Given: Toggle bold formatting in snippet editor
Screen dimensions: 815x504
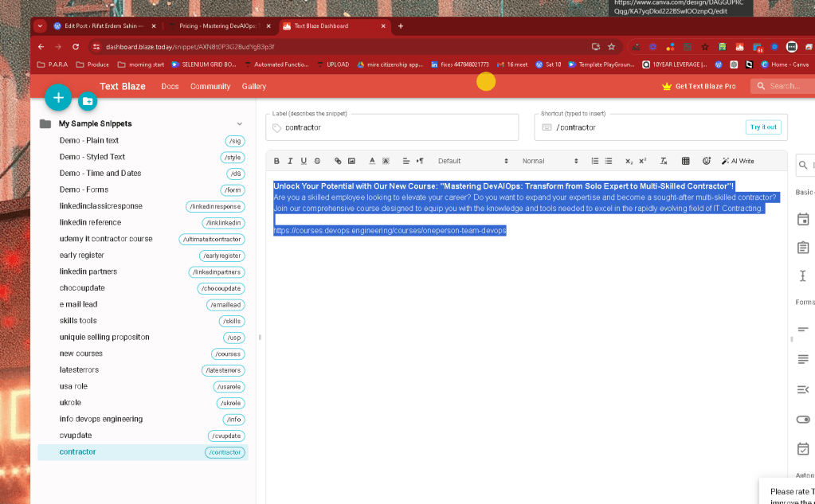Looking at the screenshot, I should pos(276,161).
